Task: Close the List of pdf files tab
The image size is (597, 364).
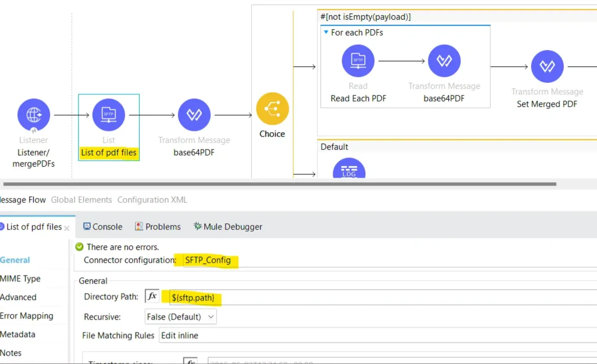Action: pyautogui.click(x=67, y=228)
